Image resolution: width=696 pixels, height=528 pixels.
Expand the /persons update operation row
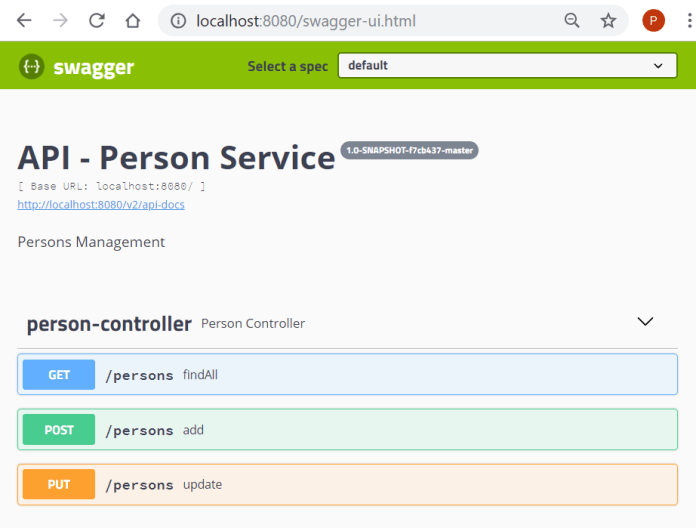click(348, 485)
